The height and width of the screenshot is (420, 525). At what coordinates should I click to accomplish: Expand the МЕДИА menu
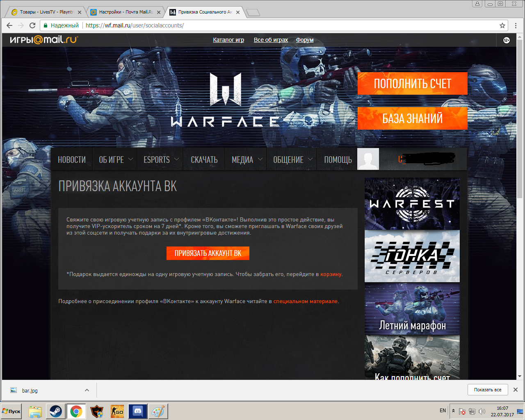[x=247, y=159]
